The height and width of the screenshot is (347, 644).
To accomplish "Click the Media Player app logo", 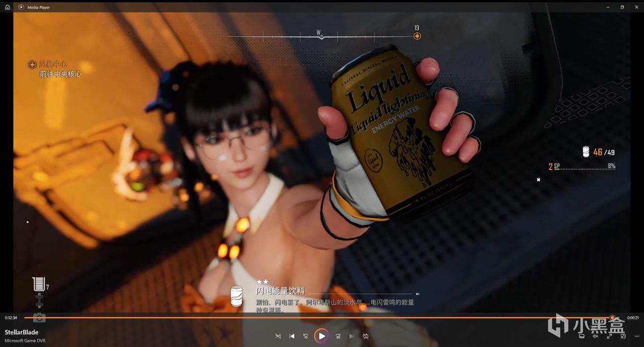I will (21, 7).
